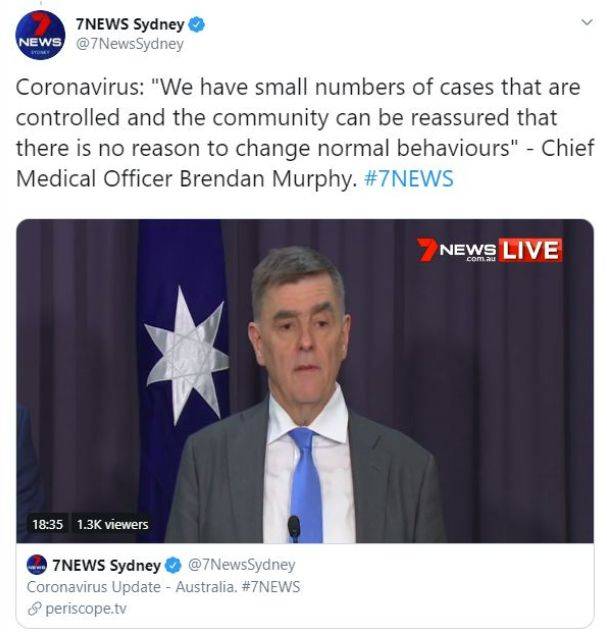This screenshot has height=642, width=607.
Task: Click the chain link icon beside periscope.tv
Action: tap(34, 609)
